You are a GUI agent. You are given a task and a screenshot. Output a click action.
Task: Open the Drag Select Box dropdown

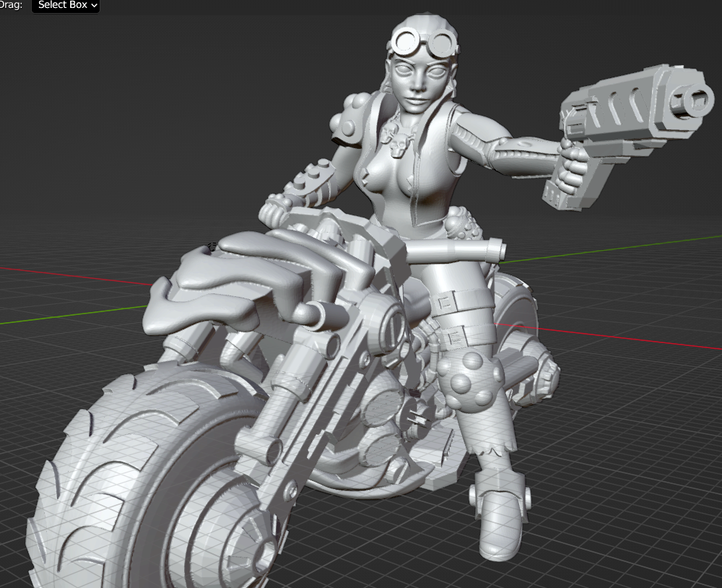[x=66, y=6]
